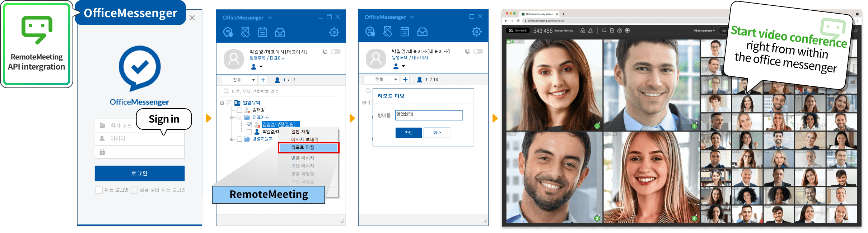Open the document sharing icon in meeting toolbar
This screenshot has width=868, height=233.
pos(612,30)
